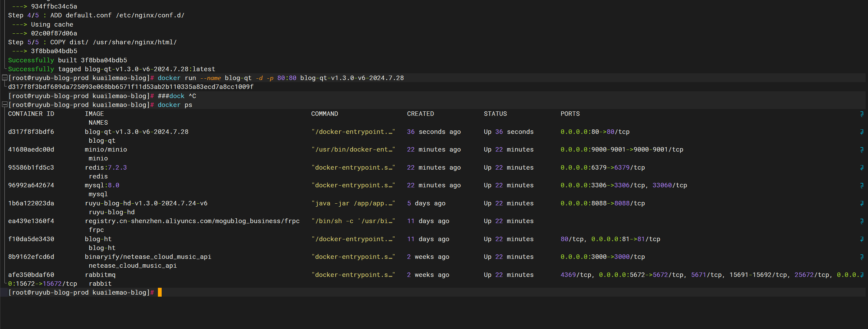
Task: Select container ID afe350bdaf60
Action: 31,275
